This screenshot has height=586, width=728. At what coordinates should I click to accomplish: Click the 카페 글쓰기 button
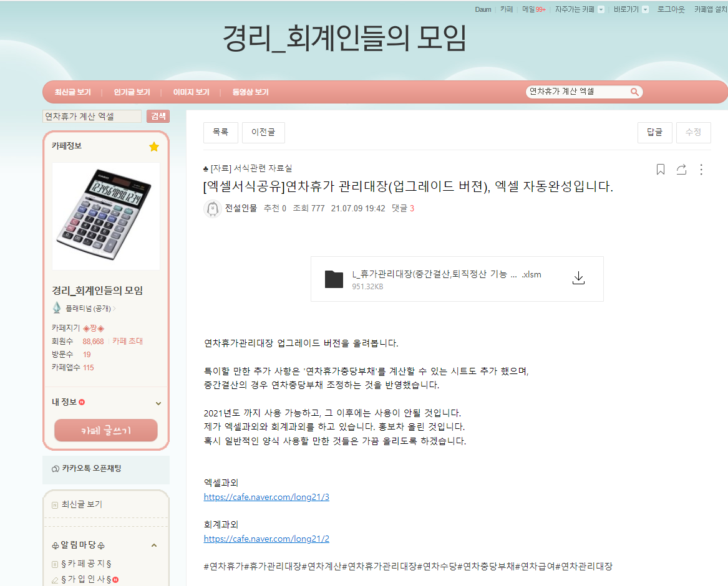(106, 431)
